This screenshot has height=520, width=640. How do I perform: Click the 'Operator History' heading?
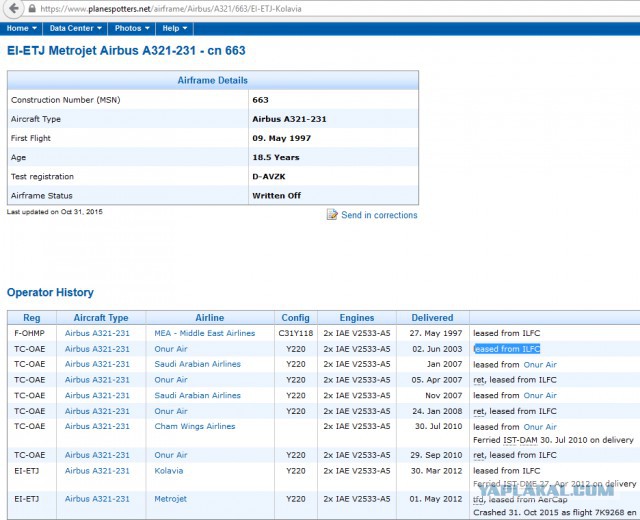(50, 293)
